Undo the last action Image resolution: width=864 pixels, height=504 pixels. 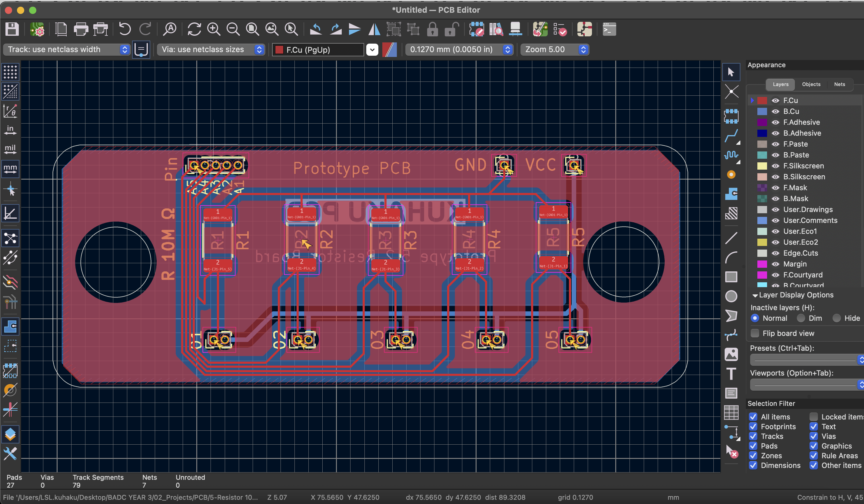coord(125,29)
